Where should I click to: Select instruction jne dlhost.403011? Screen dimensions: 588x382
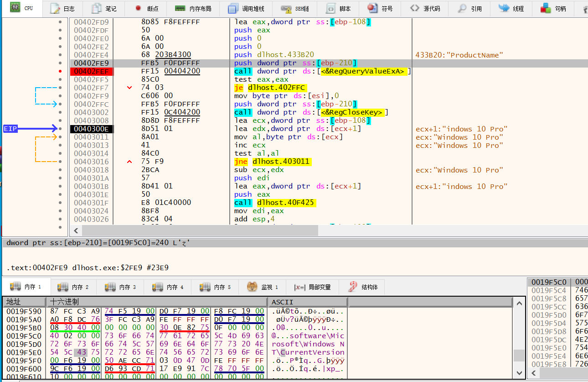[273, 162]
